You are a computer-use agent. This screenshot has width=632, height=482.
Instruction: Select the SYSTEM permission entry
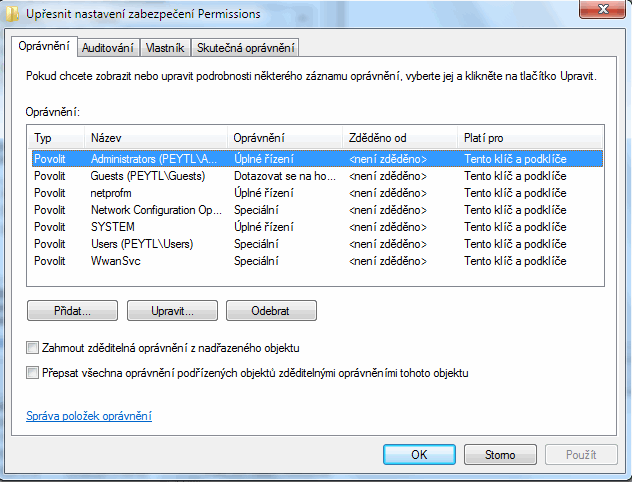pyautogui.click(x=112, y=227)
